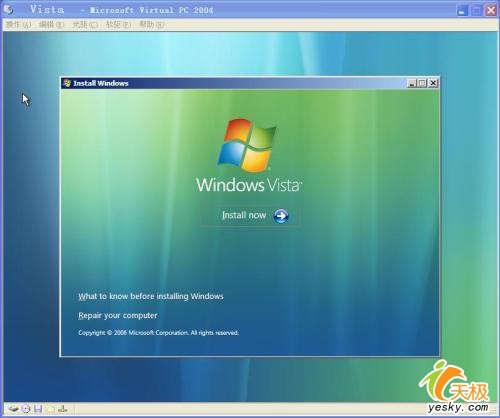Open the 操作 (Action) menu
This screenshot has height=418, width=500.
[18, 24]
